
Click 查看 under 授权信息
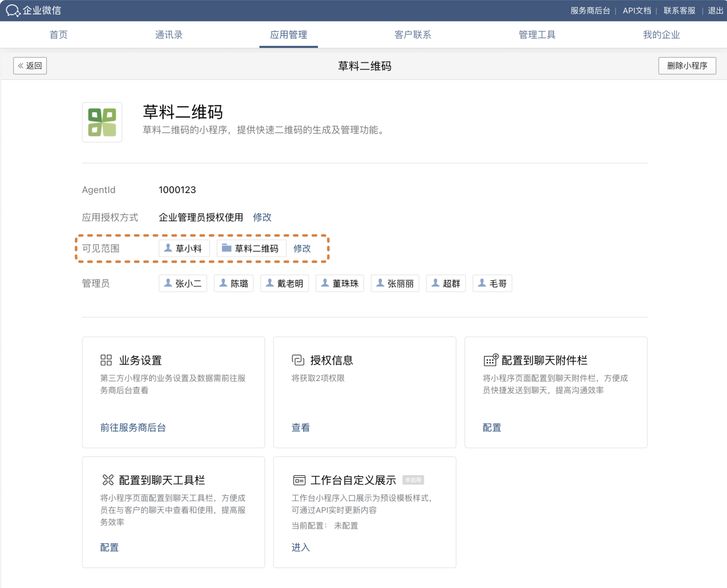tap(301, 427)
